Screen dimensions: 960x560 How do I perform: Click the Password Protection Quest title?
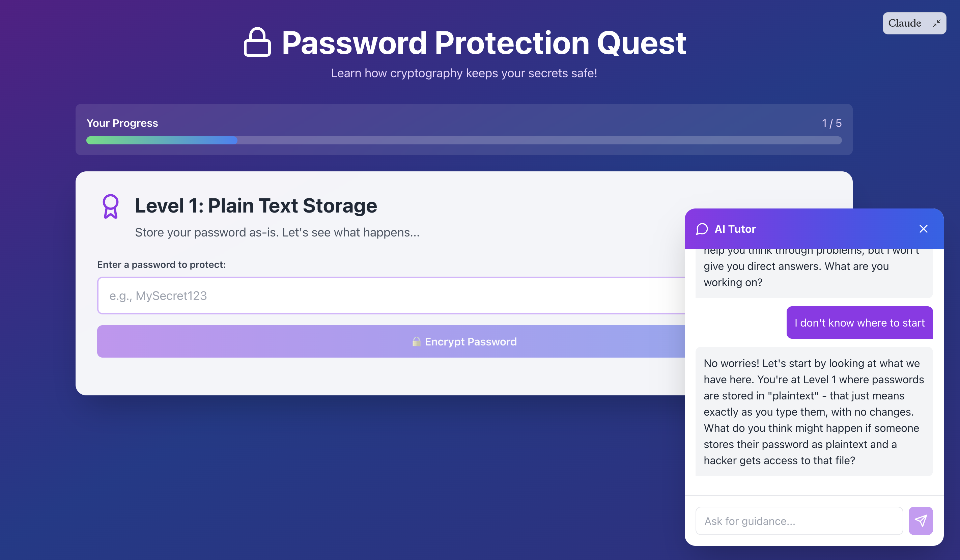click(x=483, y=43)
